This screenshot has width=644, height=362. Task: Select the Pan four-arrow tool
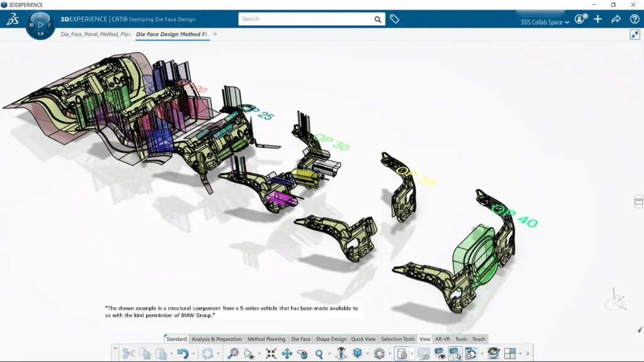[x=287, y=353]
